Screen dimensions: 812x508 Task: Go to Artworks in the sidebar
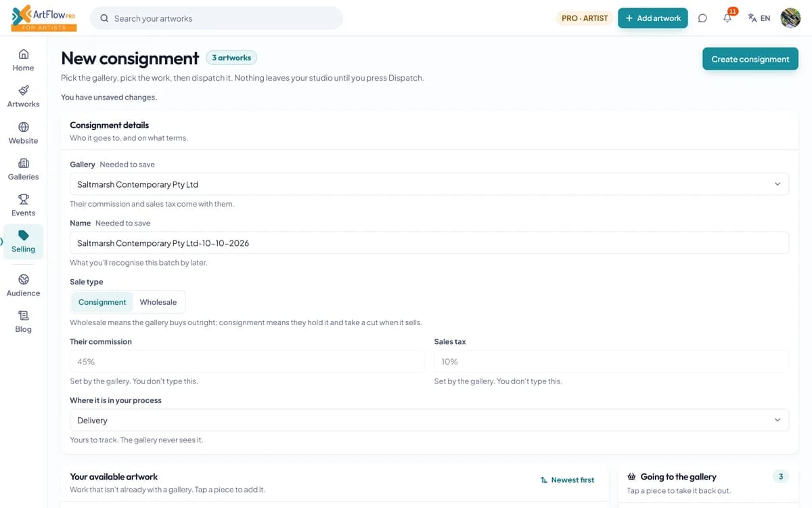[x=23, y=96]
